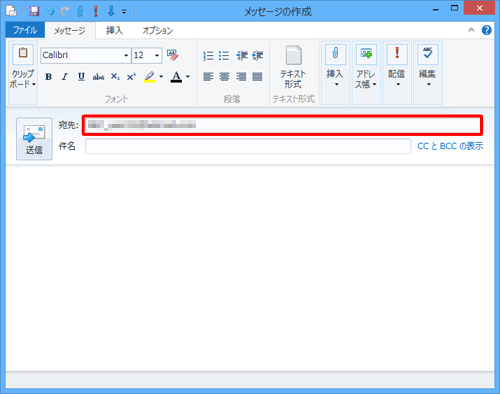
Task: Open the 挿入 paperclip group dropdown
Action: pos(335,72)
